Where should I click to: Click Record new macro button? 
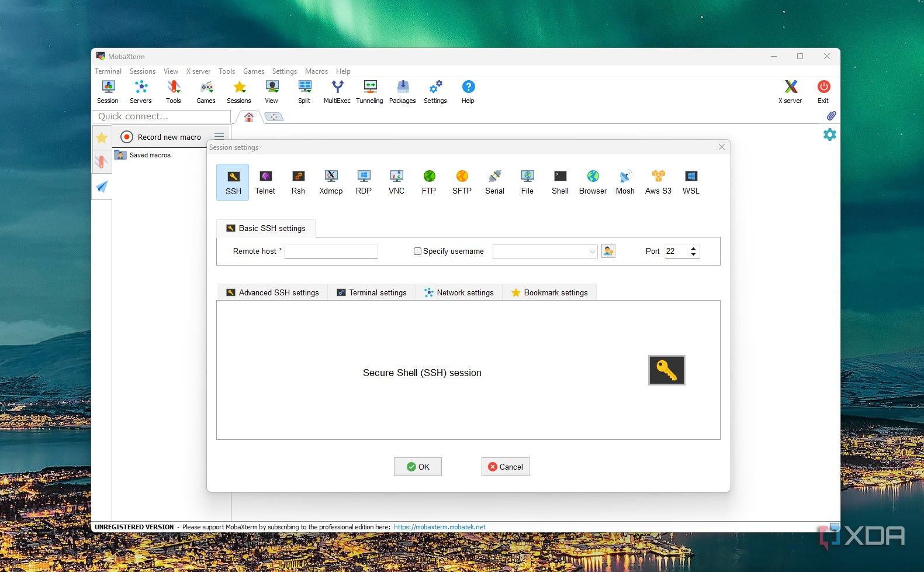161,137
